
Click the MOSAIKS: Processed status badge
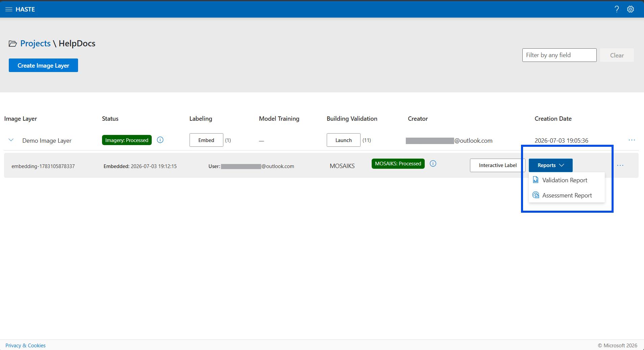(398, 164)
